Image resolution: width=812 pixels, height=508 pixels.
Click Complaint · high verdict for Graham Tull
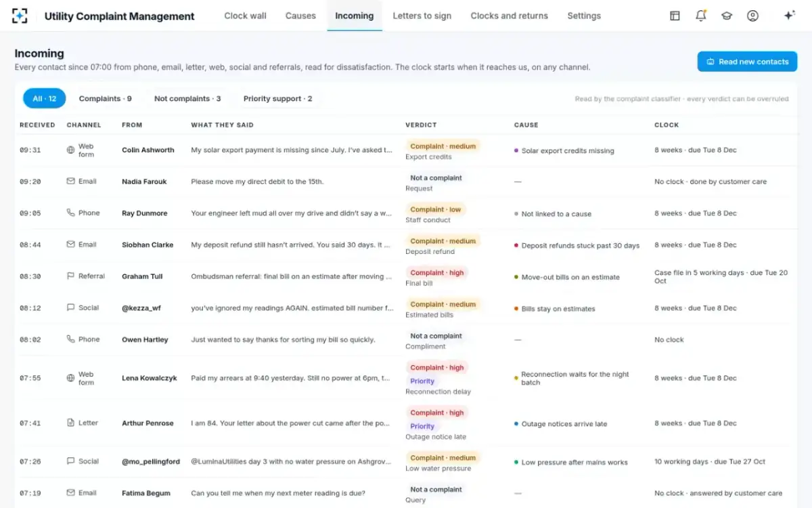point(436,272)
